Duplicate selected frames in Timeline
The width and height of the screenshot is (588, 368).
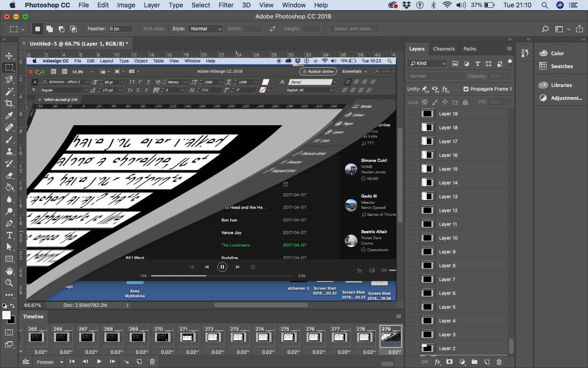tap(139, 362)
